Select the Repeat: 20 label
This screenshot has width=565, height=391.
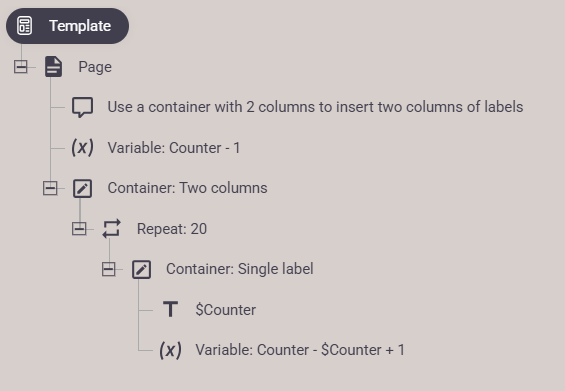point(172,229)
